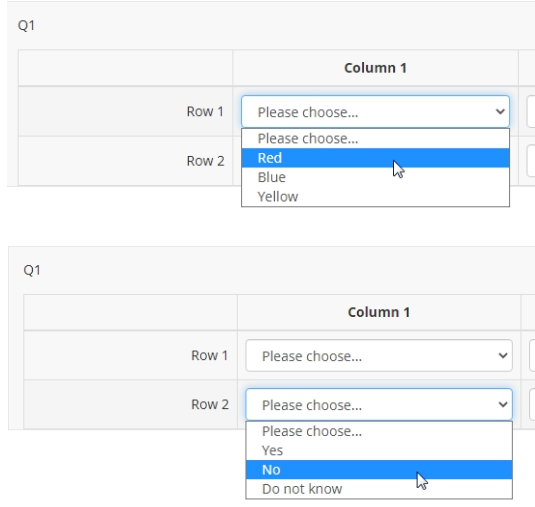535x507 pixels.
Task: Click the Row 2 label in the upper table
Action: [205, 161]
